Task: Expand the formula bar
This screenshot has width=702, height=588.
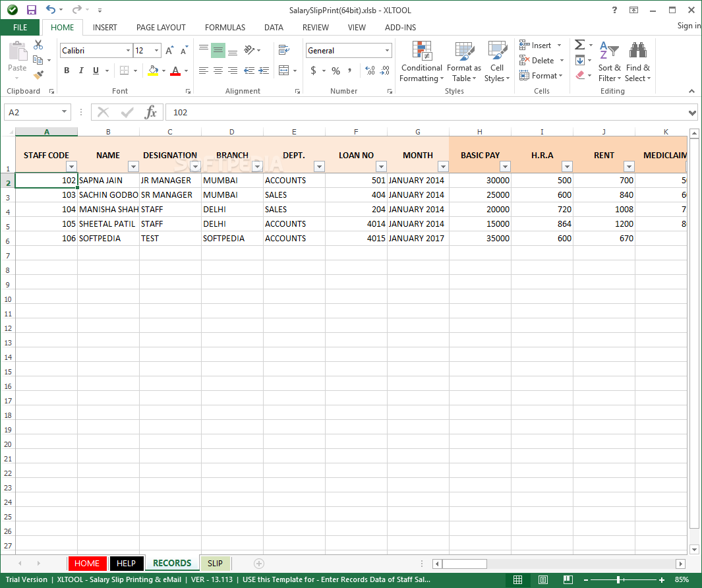Action: tap(692, 113)
